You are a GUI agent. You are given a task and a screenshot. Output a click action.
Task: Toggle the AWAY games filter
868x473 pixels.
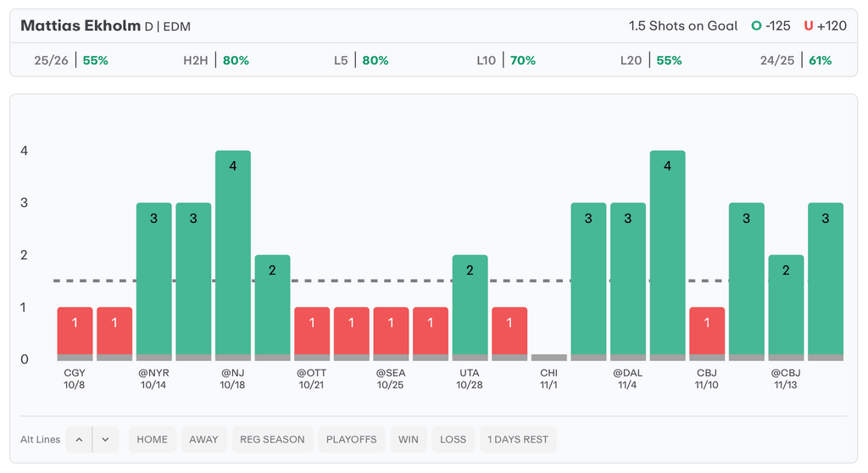coord(203,439)
